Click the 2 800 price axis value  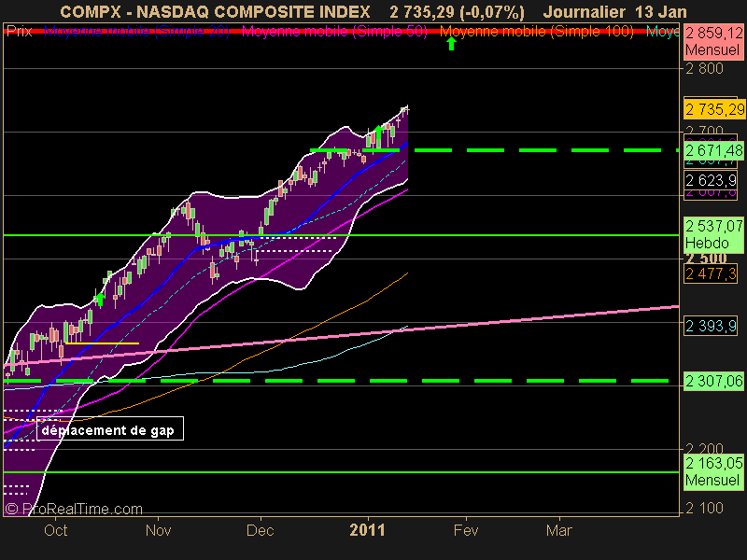[x=705, y=68]
